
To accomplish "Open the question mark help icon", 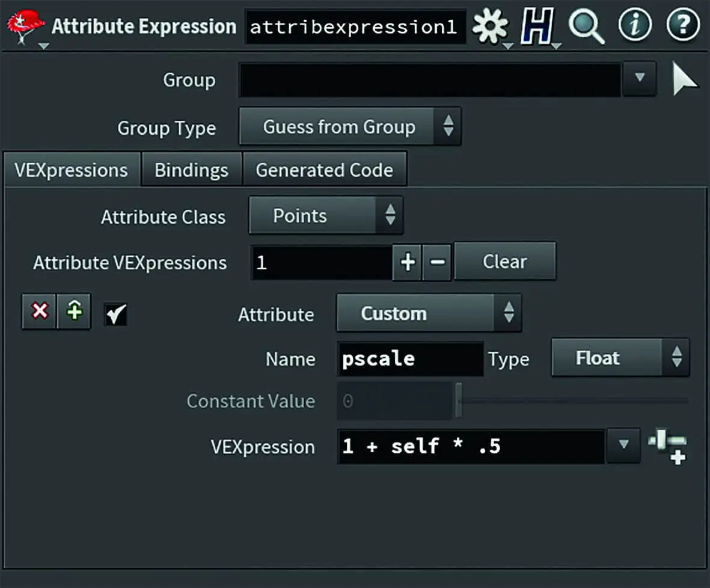I will point(683,26).
